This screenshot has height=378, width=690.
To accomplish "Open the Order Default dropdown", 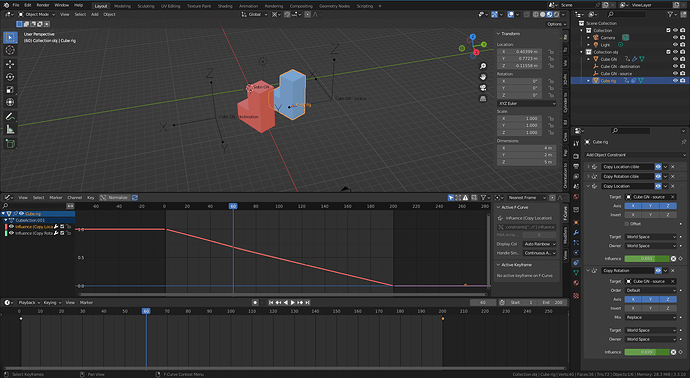I will coord(650,290).
